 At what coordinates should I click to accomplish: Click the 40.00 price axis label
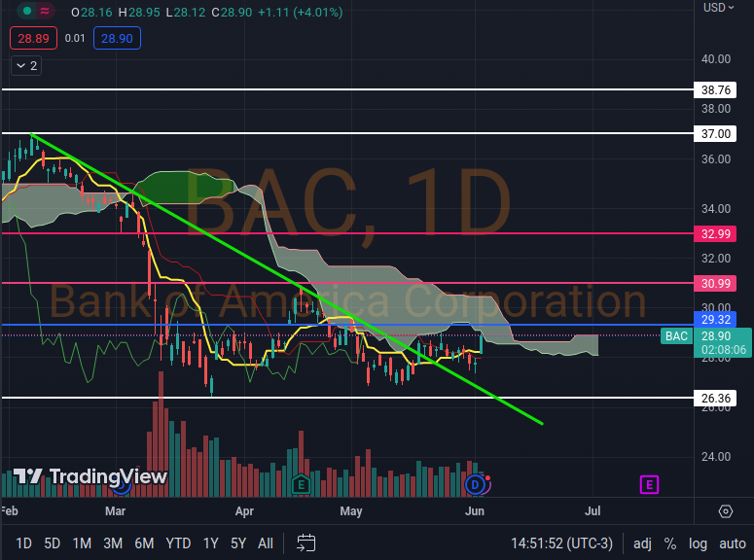pos(715,59)
